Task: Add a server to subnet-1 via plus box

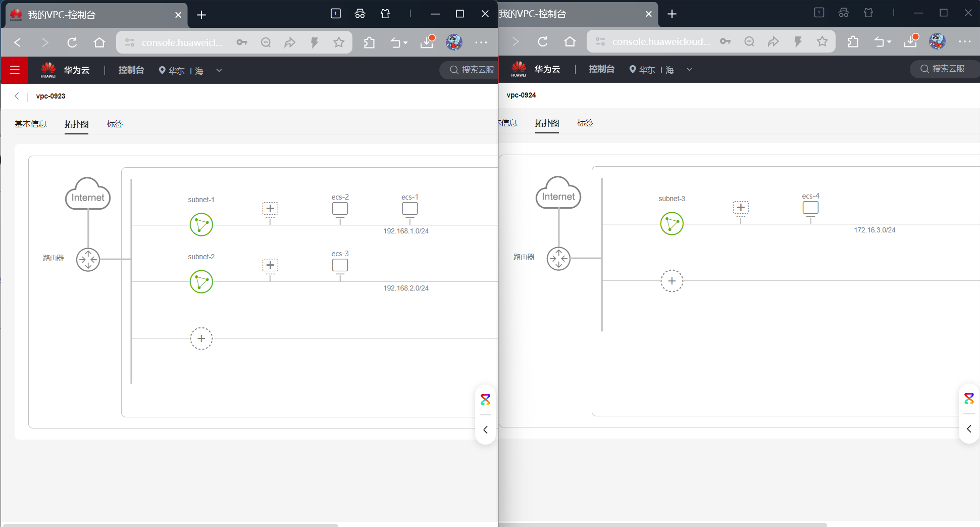Action: pyautogui.click(x=270, y=209)
